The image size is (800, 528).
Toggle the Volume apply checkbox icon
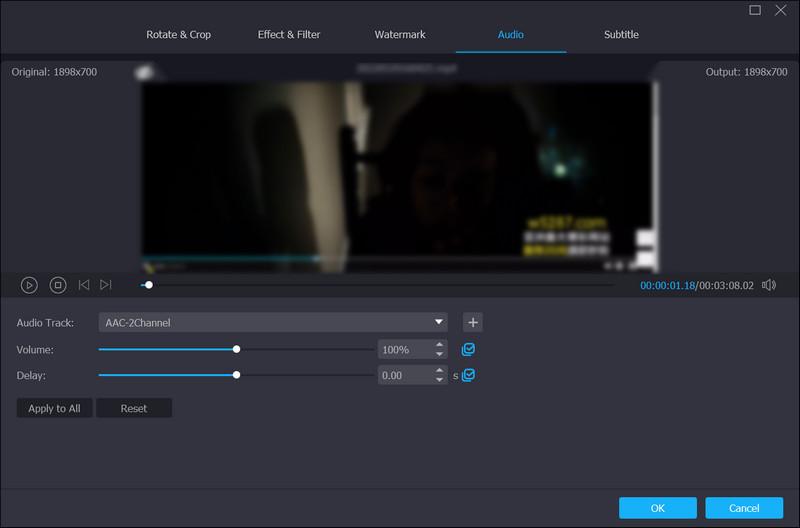pos(468,350)
